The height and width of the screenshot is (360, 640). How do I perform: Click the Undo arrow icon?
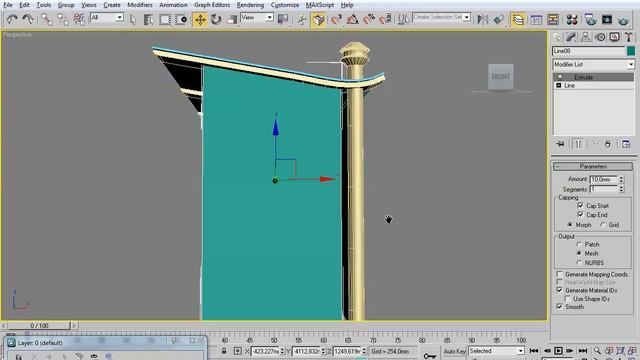pos(12,19)
